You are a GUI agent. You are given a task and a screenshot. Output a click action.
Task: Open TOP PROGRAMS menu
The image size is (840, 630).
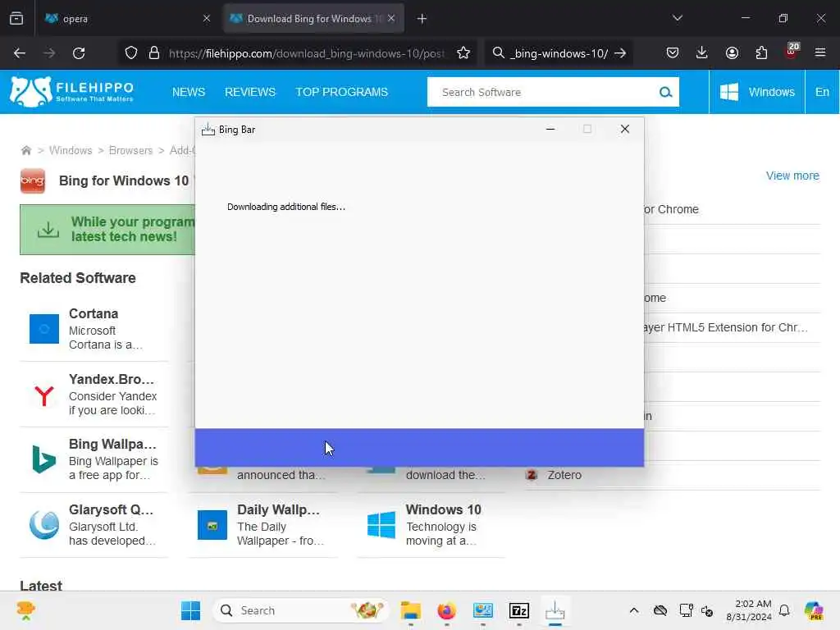coord(341,92)
